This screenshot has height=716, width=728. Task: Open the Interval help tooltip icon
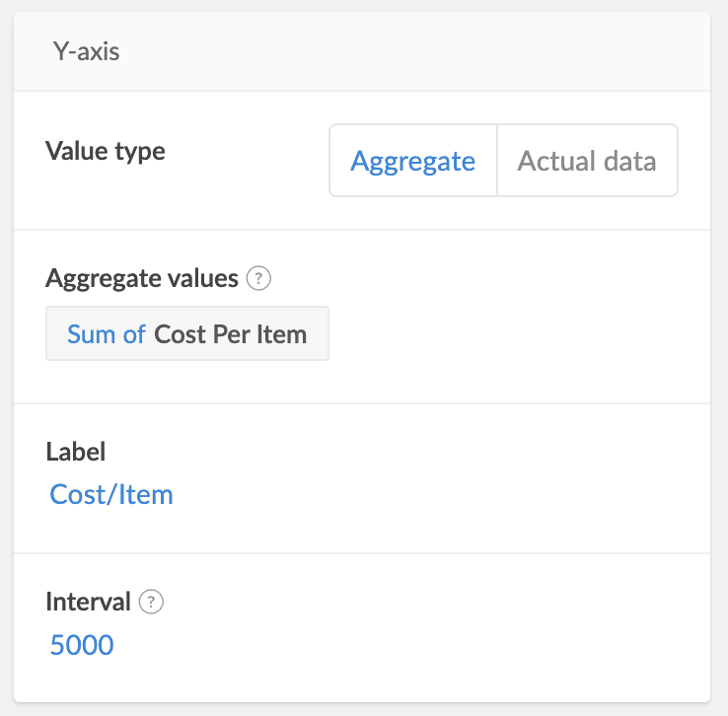coord(151,602)
